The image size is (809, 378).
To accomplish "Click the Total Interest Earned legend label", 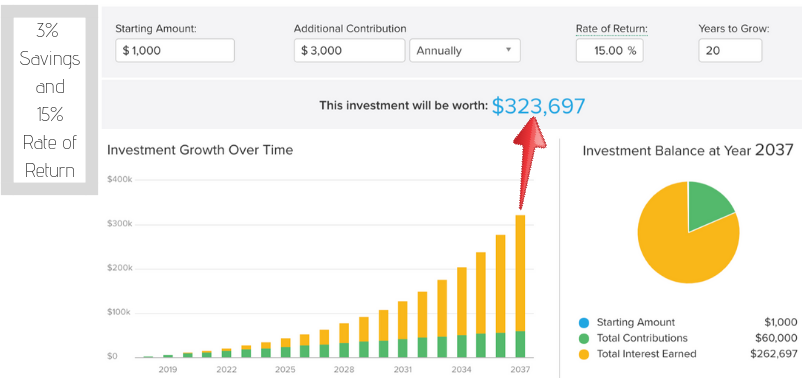I will click(646, 354).
